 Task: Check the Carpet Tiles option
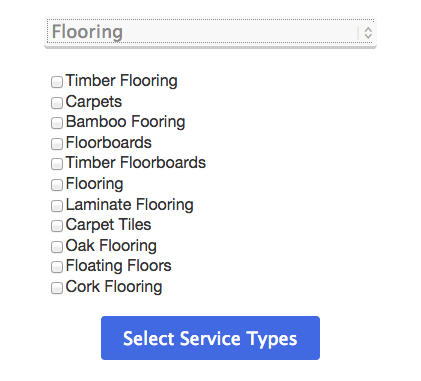point(57,226)
